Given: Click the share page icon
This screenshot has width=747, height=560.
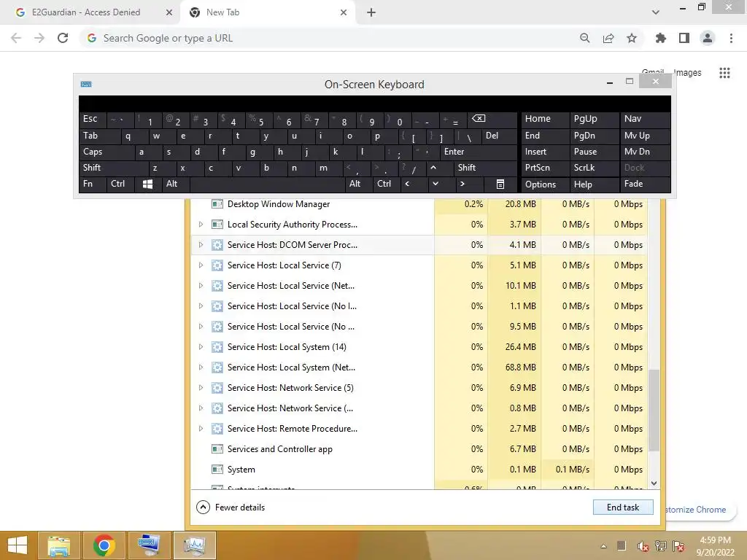Looking at the screenshot, I should tap(608, 38).
